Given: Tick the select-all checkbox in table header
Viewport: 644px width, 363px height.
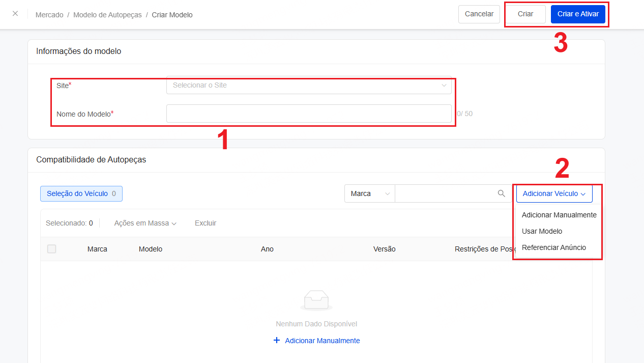Looking at the screenshot, I should [51, 249].
